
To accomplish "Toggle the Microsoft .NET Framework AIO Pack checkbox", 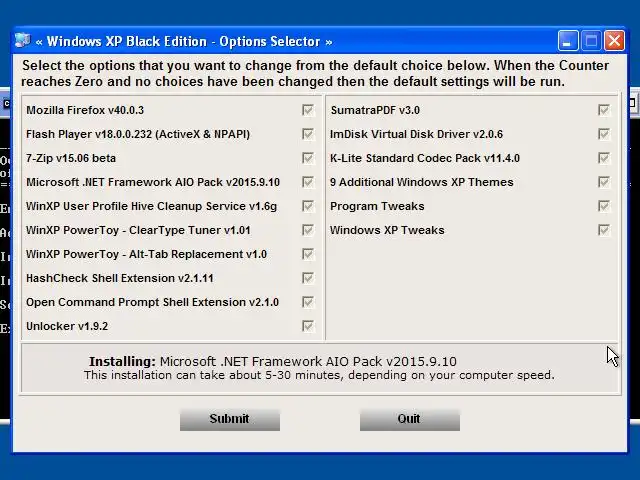I will 308,182.
